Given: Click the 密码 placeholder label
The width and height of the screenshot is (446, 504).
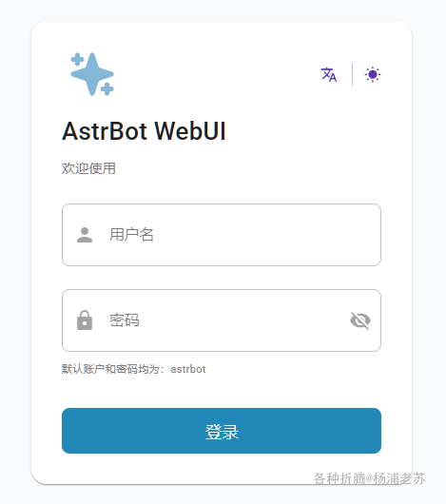Looking at the screenshot, I should pos(124,320).
